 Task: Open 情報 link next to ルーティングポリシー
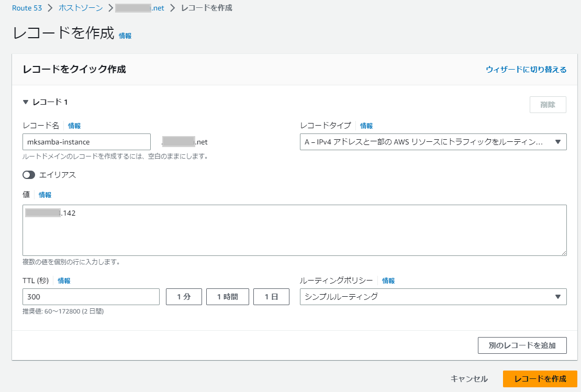pos(388,281)
